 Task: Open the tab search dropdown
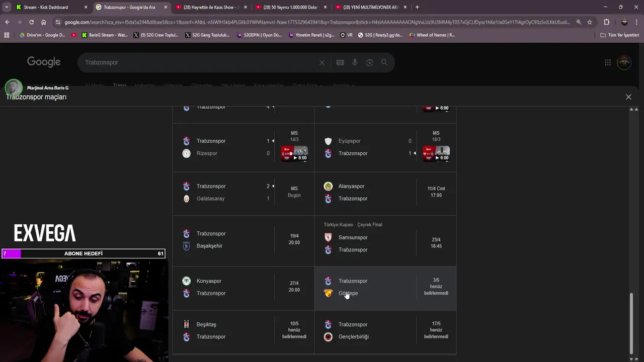click(7, 7)
